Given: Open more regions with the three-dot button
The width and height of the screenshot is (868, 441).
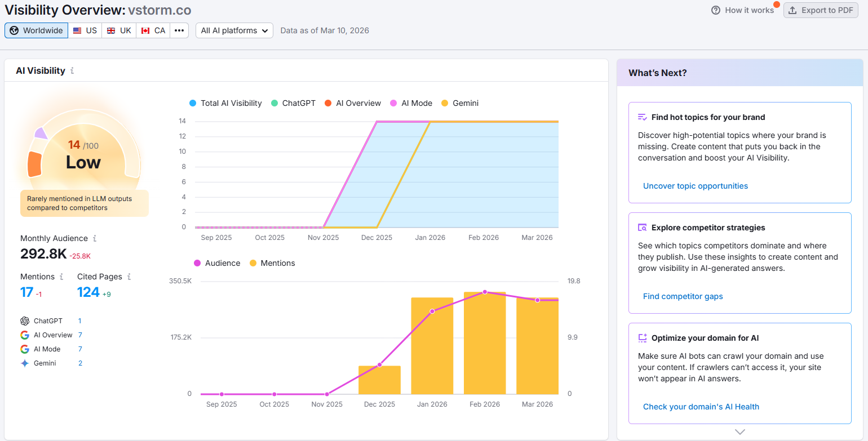Looking at the screenshot, I should (179, 30).
